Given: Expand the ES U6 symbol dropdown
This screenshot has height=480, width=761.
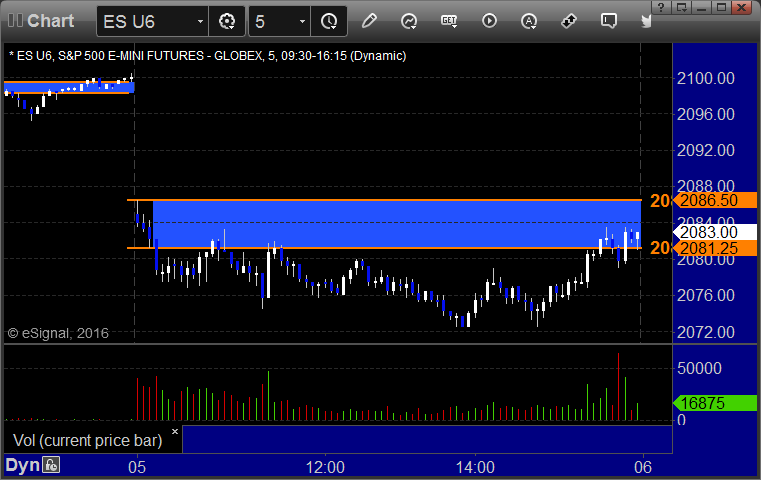Looking at the screenshot, I should [199, 21].
